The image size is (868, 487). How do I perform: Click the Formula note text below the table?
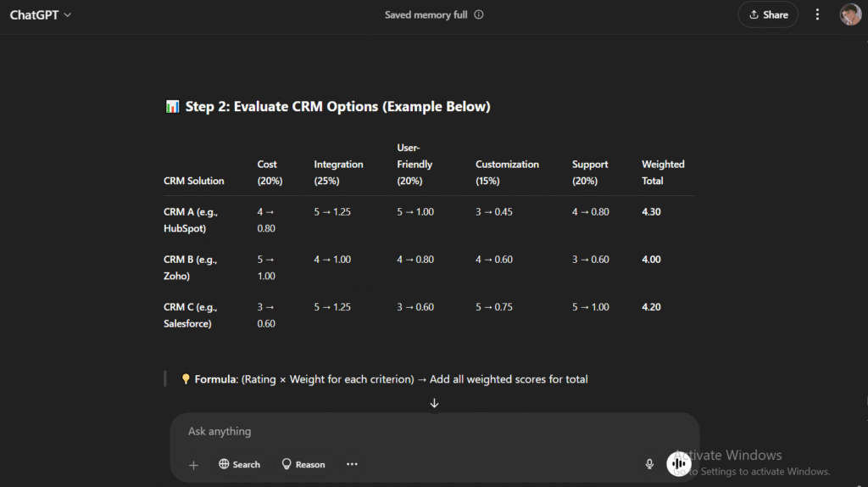click(391, 379)
